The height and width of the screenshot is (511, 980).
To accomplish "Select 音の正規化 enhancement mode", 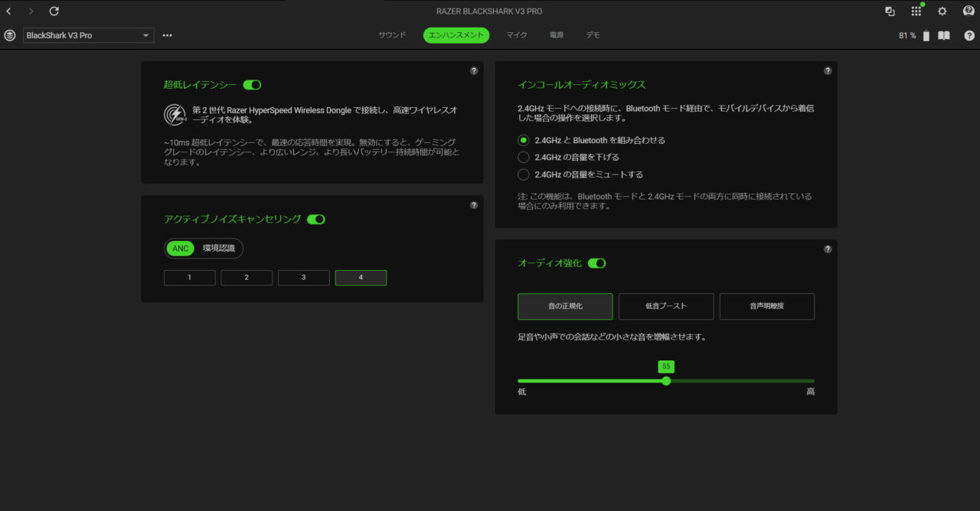I will [x=565, y=306].
